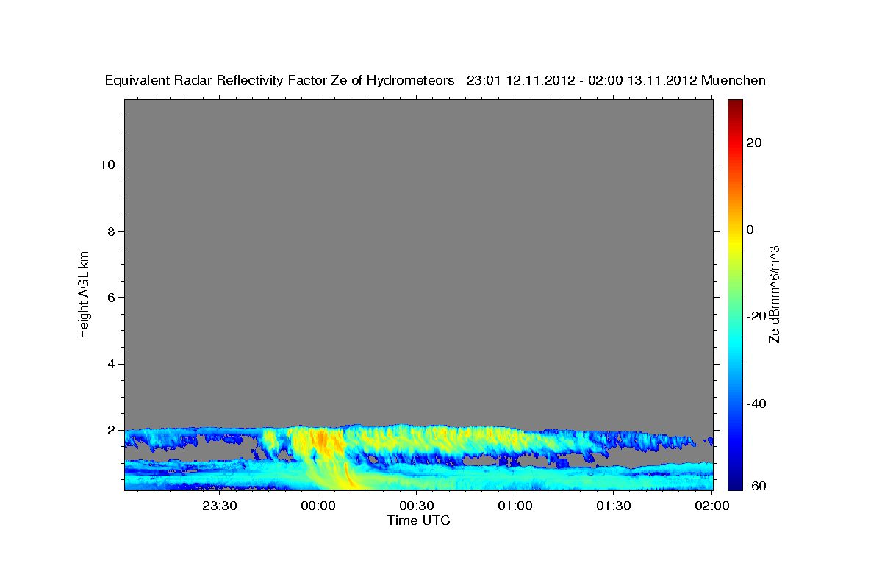Click colorbar value 20
Viewport: 882px width, 588px height.
pos(753,143)
